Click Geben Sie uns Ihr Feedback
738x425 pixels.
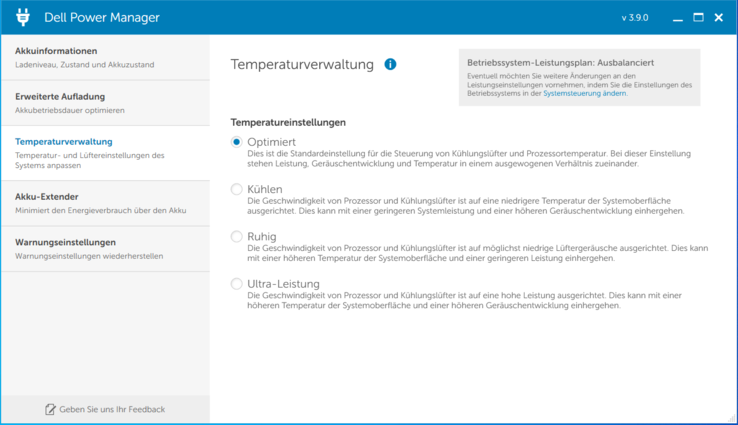111,409
